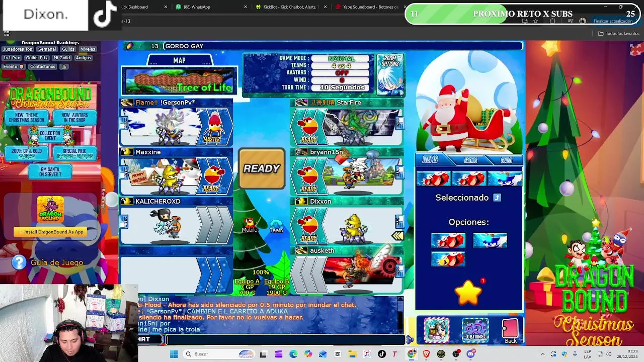
Task: Select first red dragon item slot
Action: (x=433, y=178)
